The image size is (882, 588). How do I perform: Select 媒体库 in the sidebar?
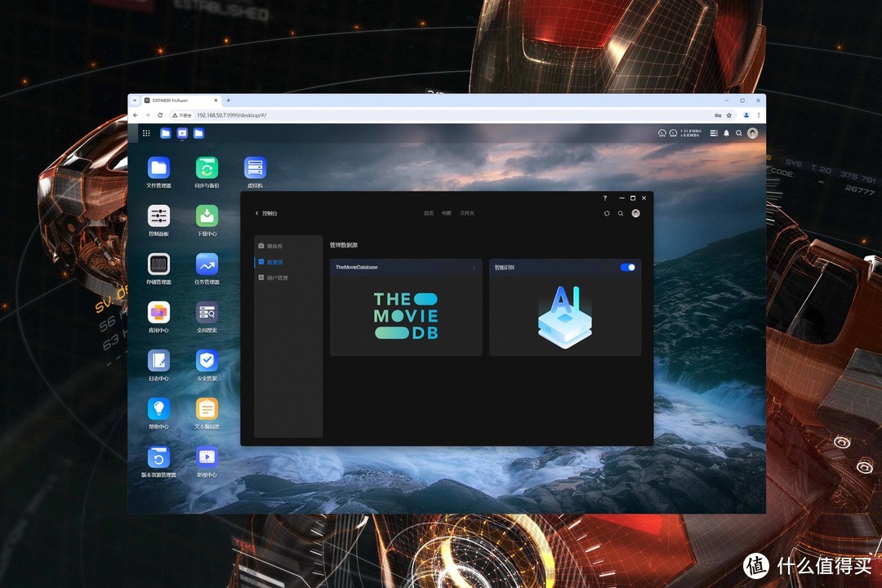tap(288, 246)
